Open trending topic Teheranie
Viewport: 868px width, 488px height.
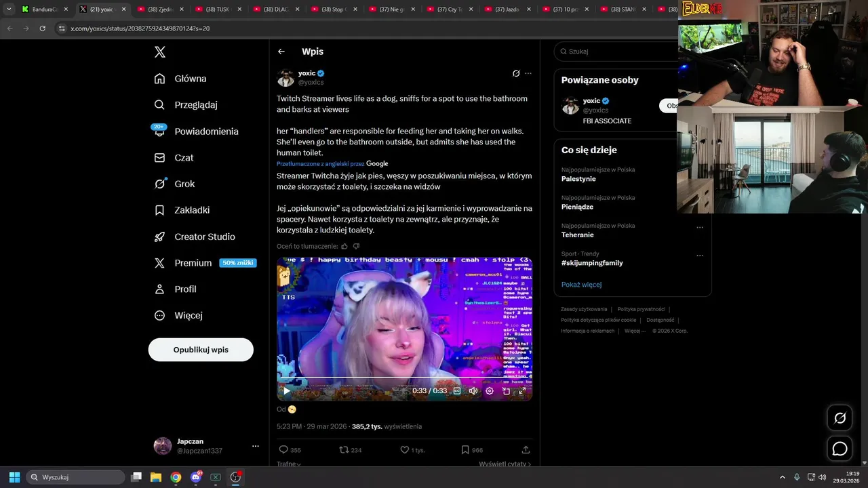click(578, 235)
